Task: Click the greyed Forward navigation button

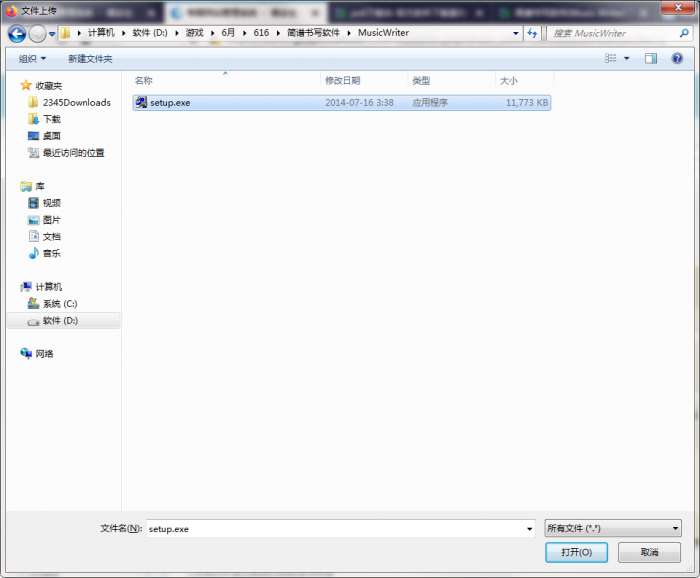Action: pyautogui.click(x=38, y=34)
